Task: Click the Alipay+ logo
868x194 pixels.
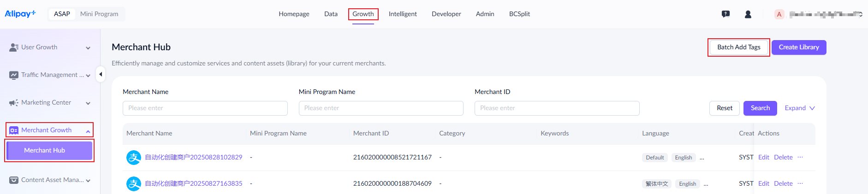Action: point(20,14)
